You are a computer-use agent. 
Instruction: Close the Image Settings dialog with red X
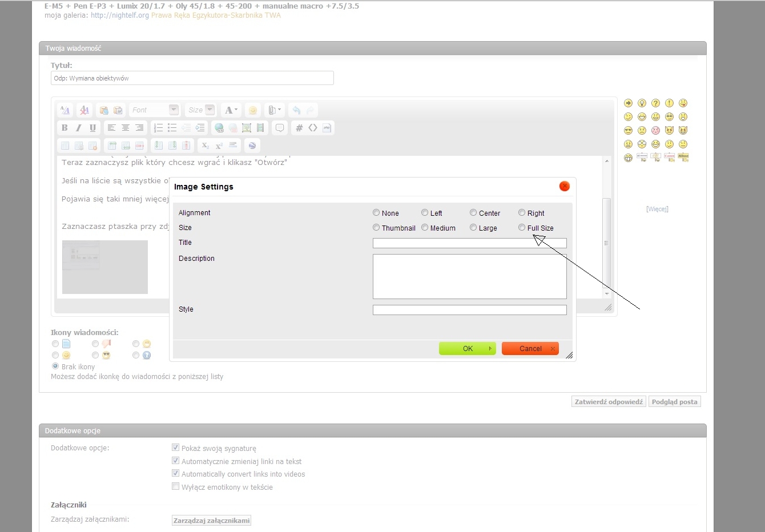(x=564, y=186)
